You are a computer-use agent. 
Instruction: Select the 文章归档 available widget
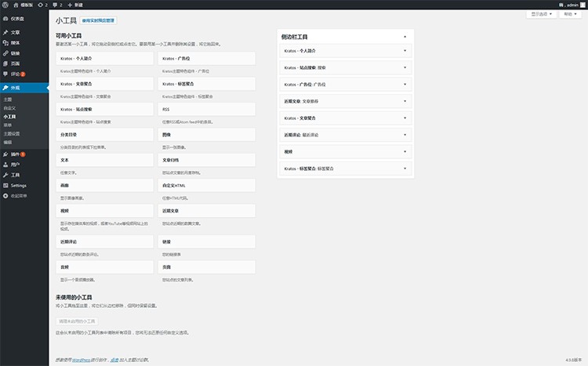207,160
